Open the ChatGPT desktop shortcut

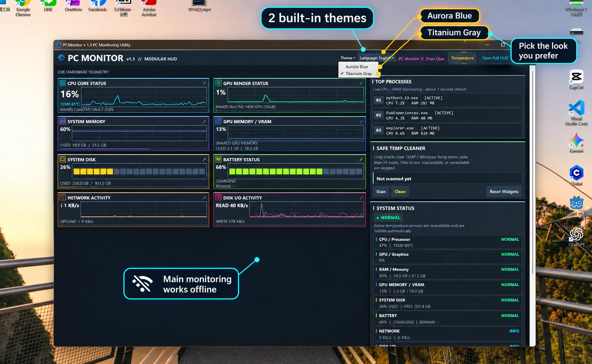[x=576, y=237]
